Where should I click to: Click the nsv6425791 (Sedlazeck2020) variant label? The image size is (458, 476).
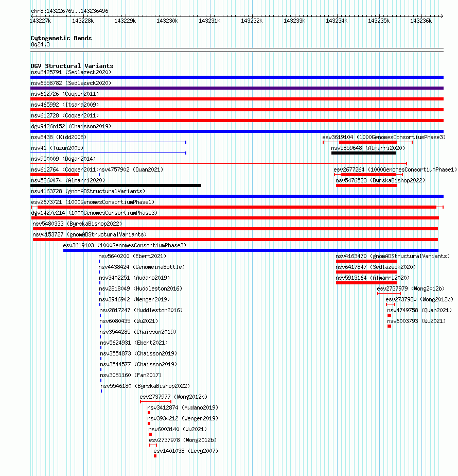tap(71, 72)
